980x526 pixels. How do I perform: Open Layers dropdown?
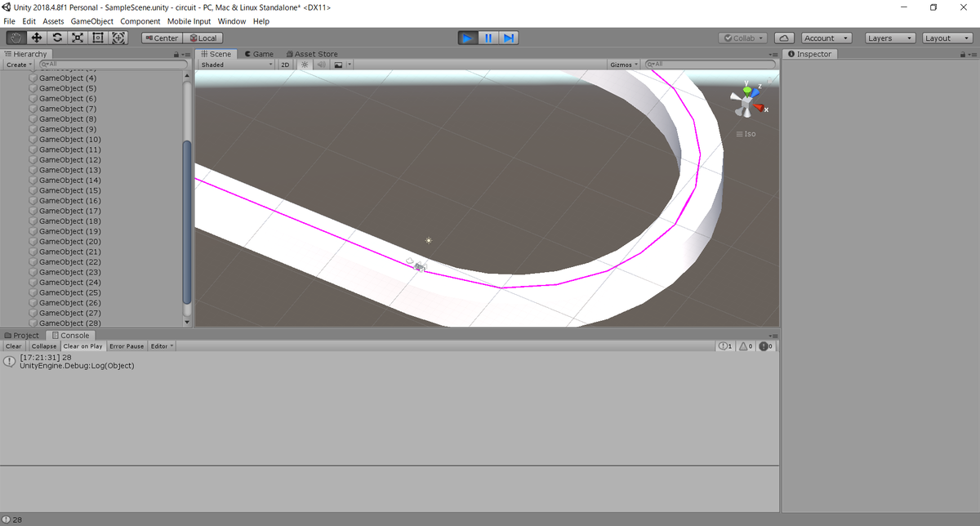pyautogui.click(x=890, y=38)
